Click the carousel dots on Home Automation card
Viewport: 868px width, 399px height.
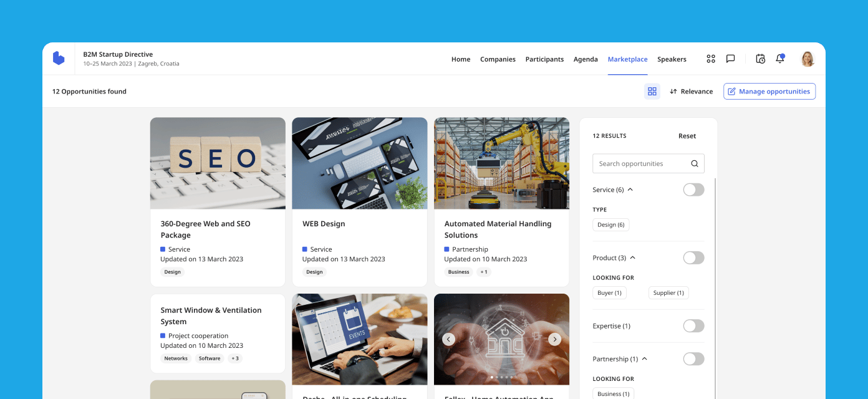[x=502, y=377]
